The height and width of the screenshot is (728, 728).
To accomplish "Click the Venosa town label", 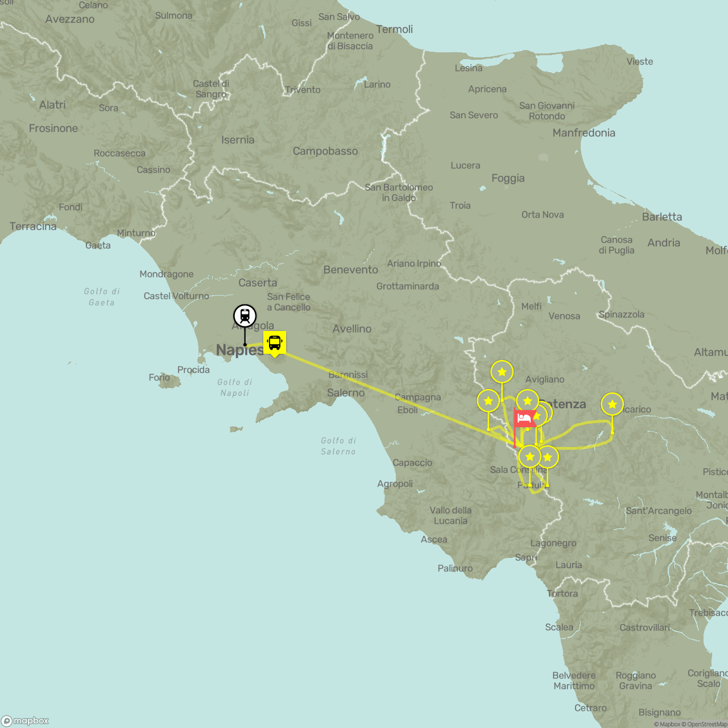I will tap(564, 316).
